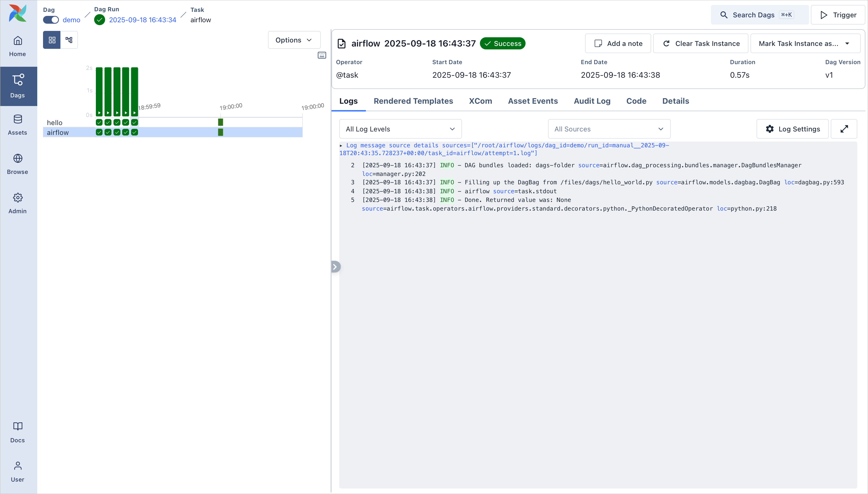The image size is (868, 494).
Task: Expand the log message source details
Action: pyautogui.click(x=341, y=146)
